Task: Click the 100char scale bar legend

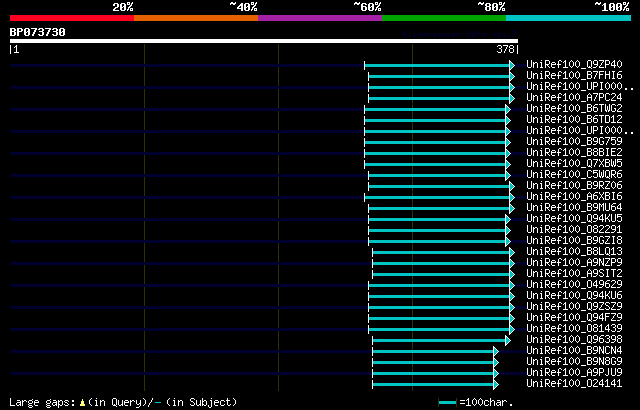Action: [x=447, y=403]
